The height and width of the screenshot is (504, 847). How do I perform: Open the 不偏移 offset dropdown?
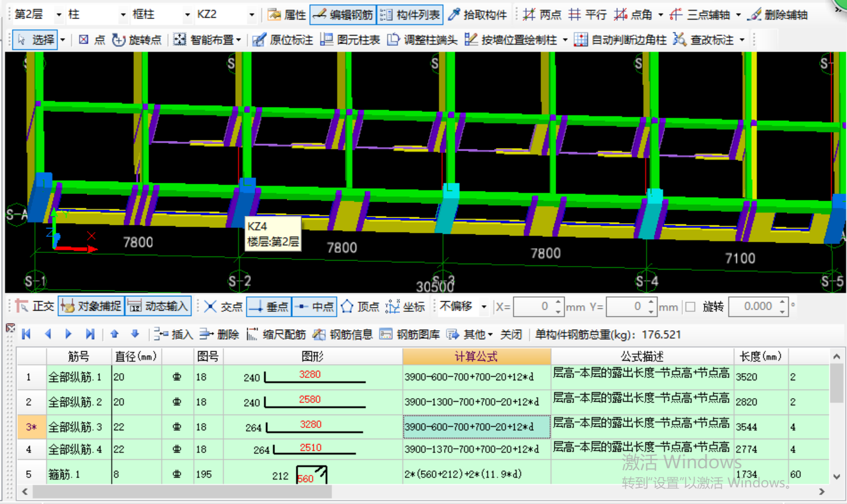pyautogui.click(x=483, y=307)
